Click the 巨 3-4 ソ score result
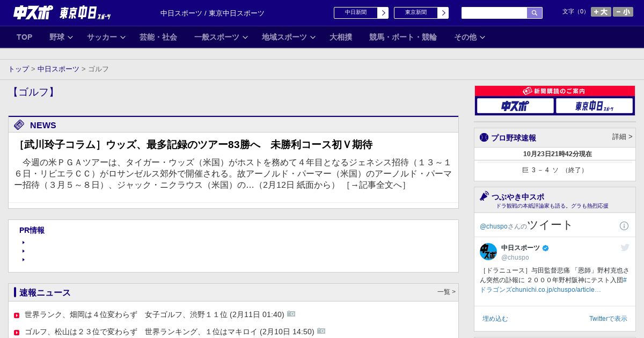This screenshot has height=338, width=644. (555, 170)
